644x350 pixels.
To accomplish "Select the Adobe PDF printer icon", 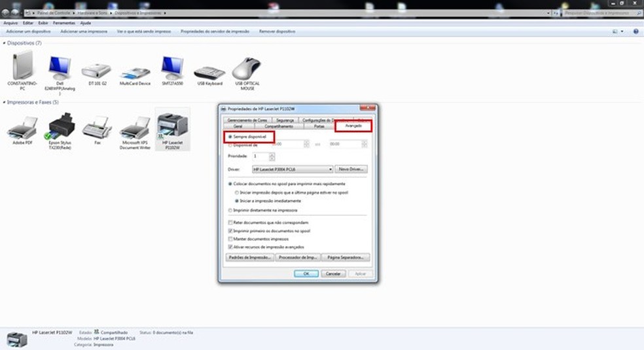I will tap(23, 127).
